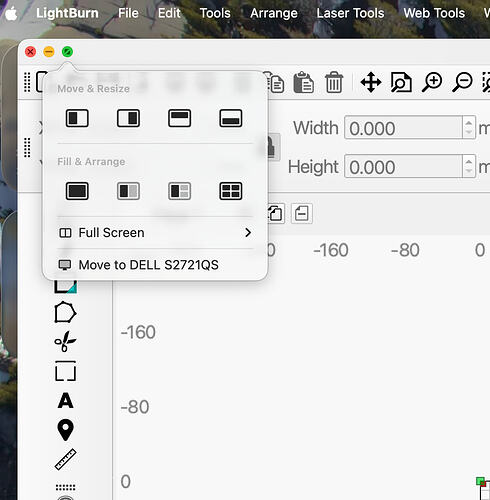Click the page with minus icon
This screenshot has height=500, width=490.
(x=302, y=213)
